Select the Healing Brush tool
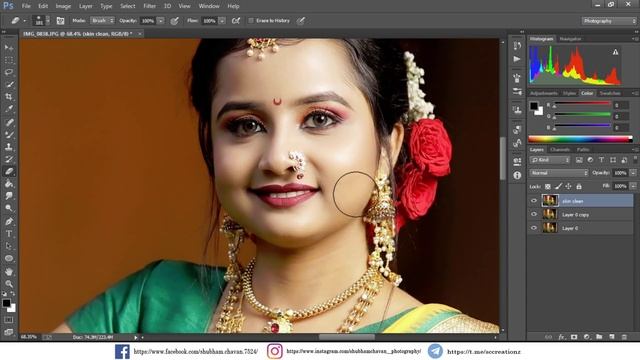Screen dimensions: 640x360 pos(9,122)
